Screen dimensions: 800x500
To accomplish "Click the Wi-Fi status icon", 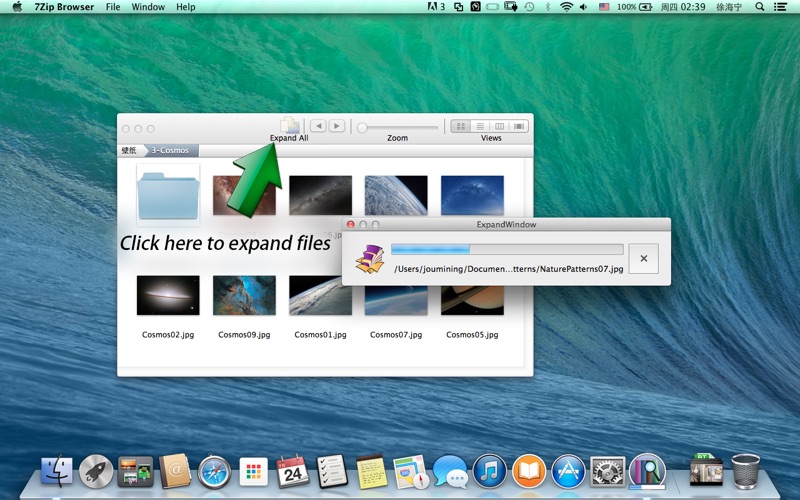I will click(566, 7).
